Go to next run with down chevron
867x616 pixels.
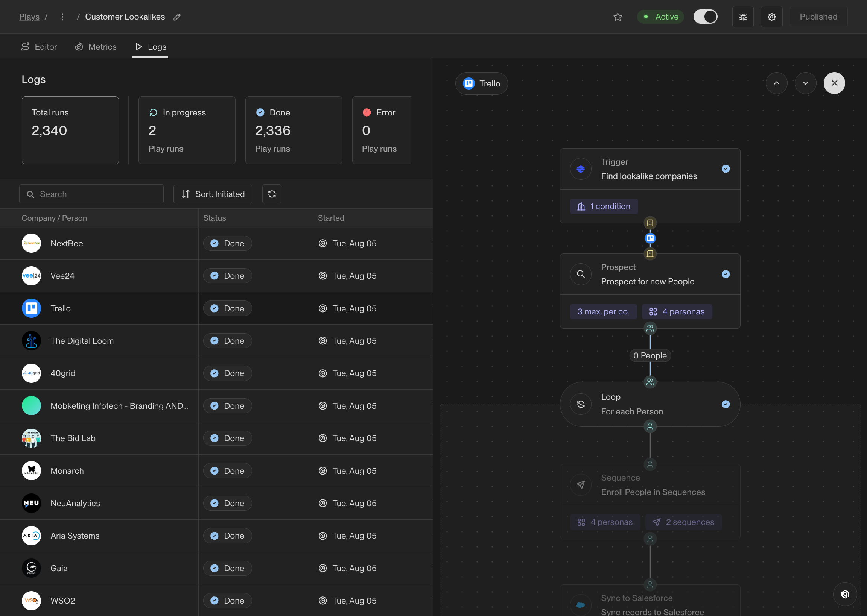[805, 83]
